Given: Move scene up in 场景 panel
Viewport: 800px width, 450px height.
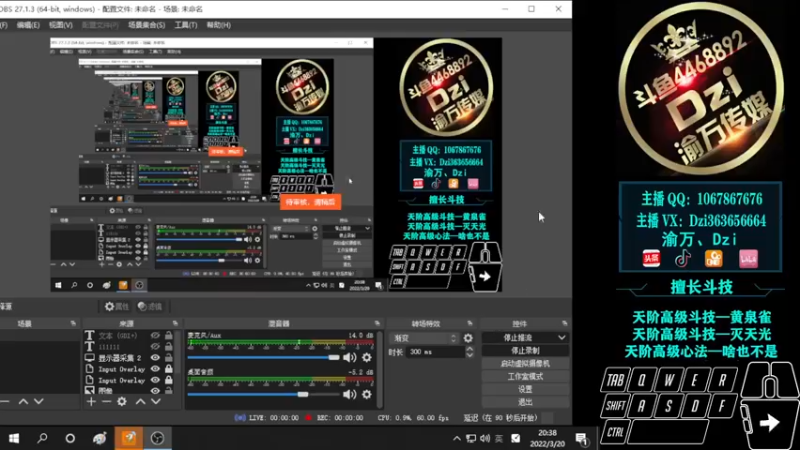Looking at the screenshot, I should (23, 402).
